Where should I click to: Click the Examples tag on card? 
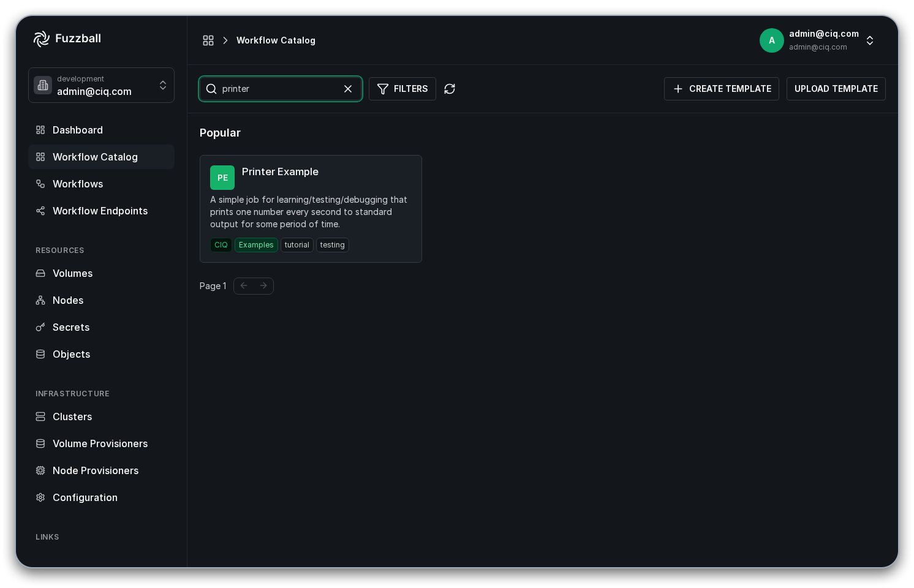[256, 245]
